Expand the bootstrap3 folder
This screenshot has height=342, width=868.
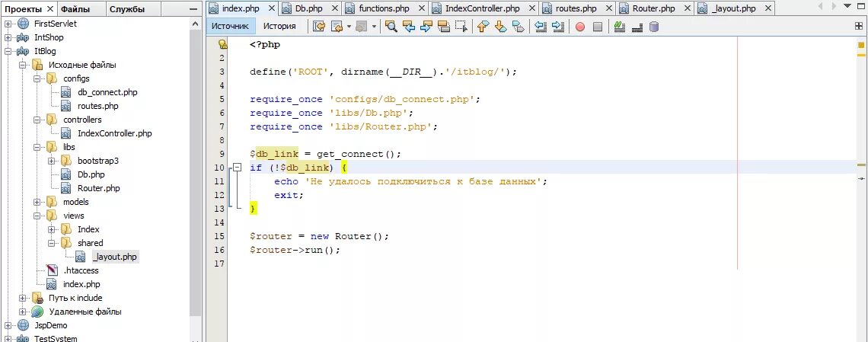52,161
